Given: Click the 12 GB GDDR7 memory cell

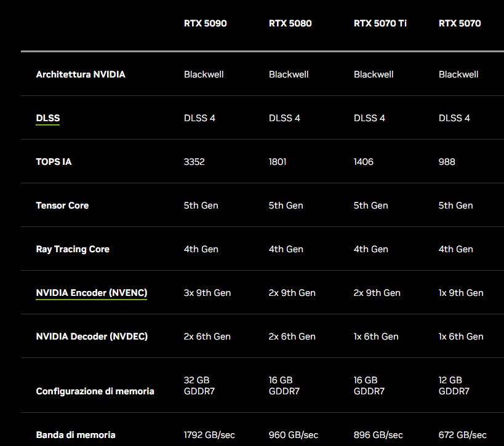Looking at the screenshot, I should pyautogui.click(x=454, y=386).
